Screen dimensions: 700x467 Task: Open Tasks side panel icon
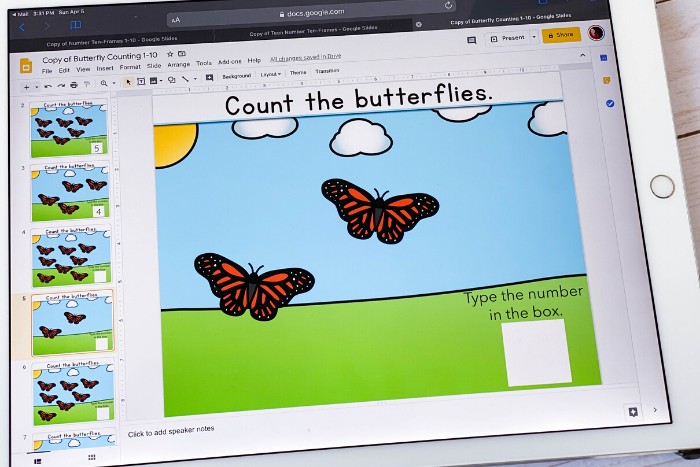tap(609, 103)
